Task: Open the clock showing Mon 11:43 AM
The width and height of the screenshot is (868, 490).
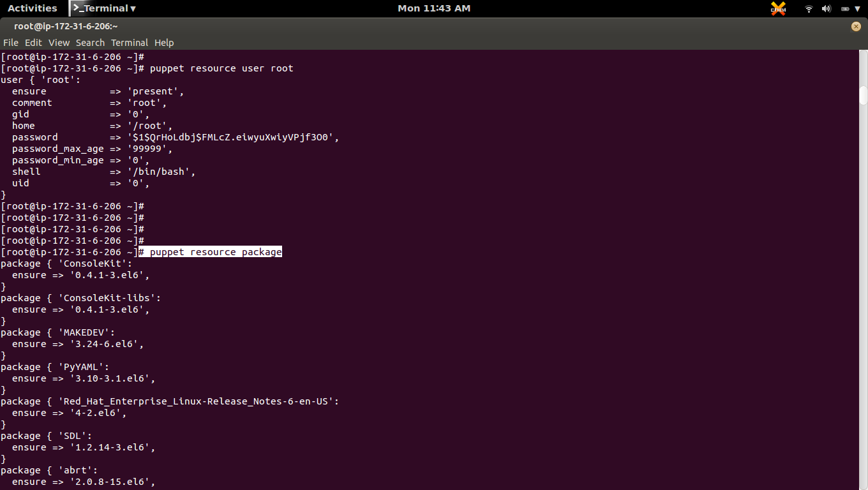Action: (434, 8)
